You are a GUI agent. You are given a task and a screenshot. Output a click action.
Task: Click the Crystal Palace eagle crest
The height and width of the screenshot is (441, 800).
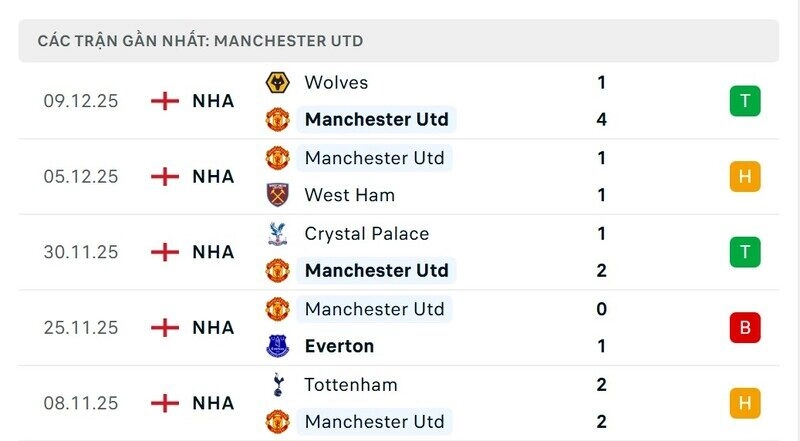(277, 234)
